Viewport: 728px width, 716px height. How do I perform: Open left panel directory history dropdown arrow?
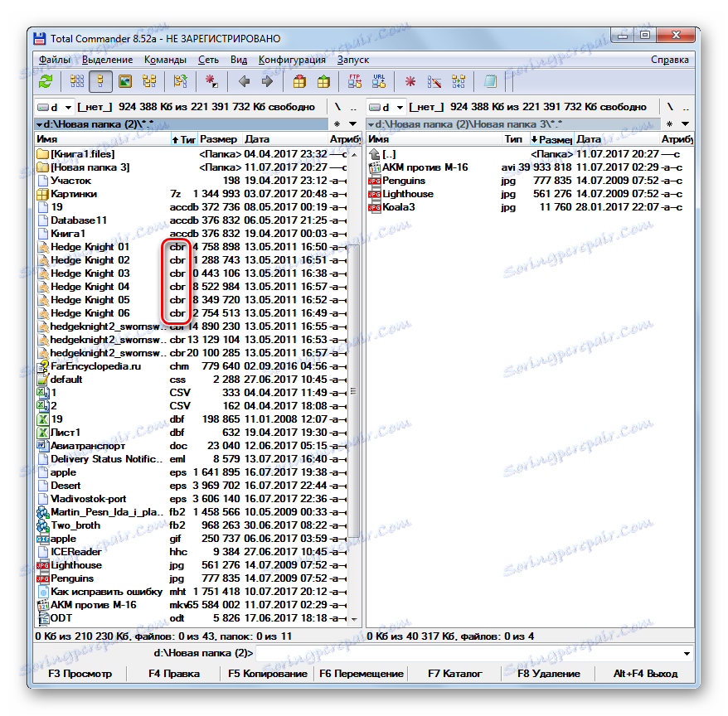pyautogui.click(x=353, y=124)
